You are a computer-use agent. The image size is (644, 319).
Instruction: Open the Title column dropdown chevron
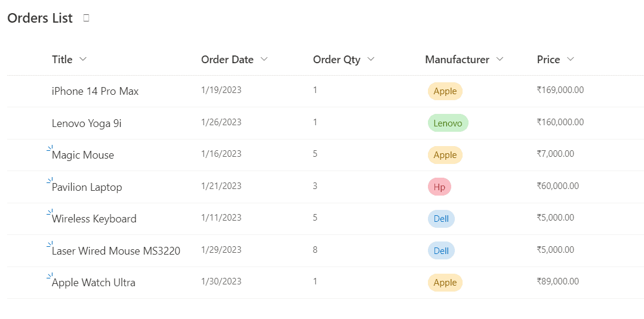point(83,59)
